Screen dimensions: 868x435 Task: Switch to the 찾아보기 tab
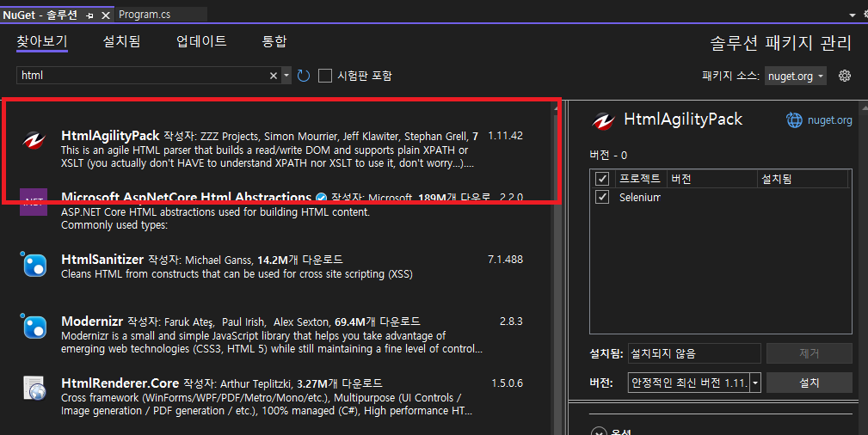42,41
